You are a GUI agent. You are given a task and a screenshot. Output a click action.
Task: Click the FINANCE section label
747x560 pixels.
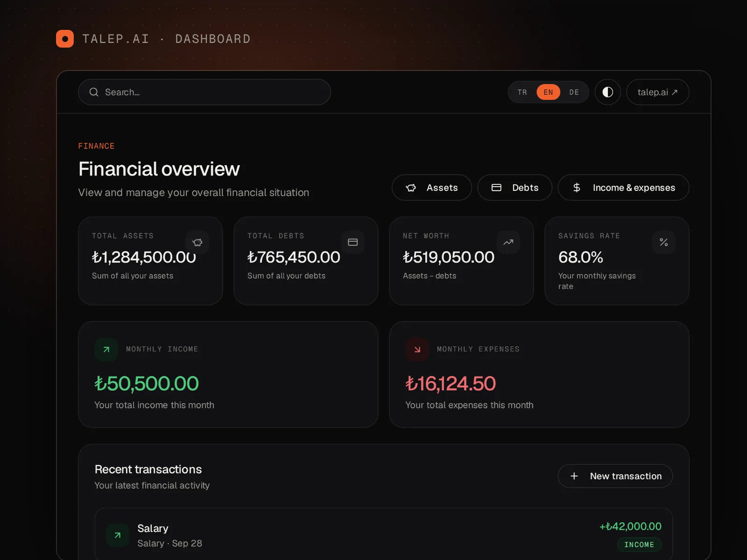pos(96,146)
